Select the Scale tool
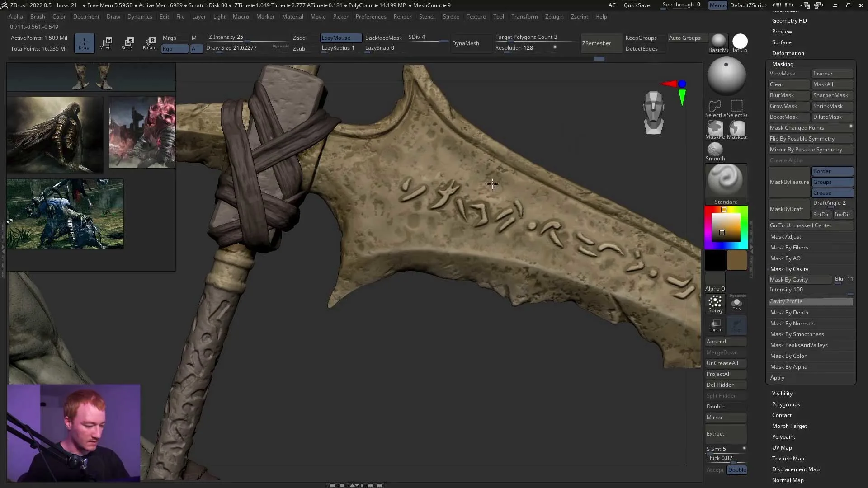The image size is (868, 488). pos(127,43)
